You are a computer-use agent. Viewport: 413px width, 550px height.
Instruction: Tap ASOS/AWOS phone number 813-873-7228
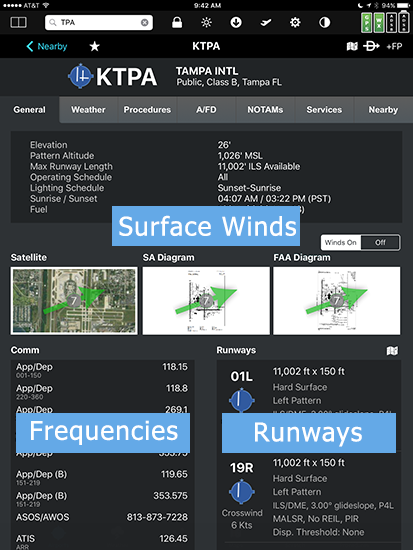pos(157,517)
